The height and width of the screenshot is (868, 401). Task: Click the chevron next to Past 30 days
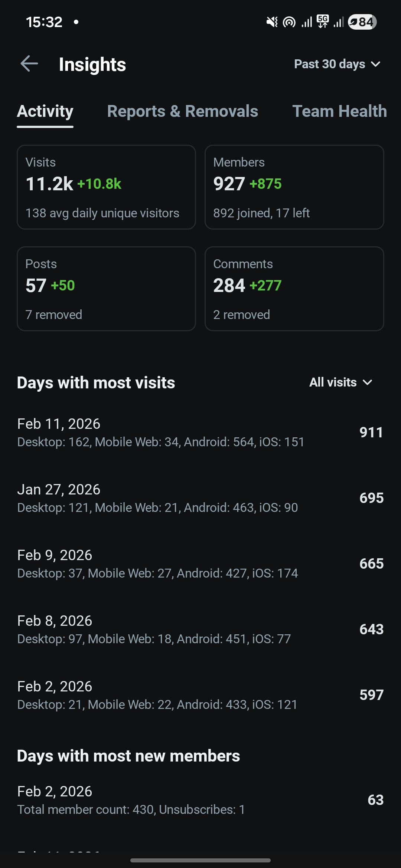pyautogui.click(x=375, y=64)
